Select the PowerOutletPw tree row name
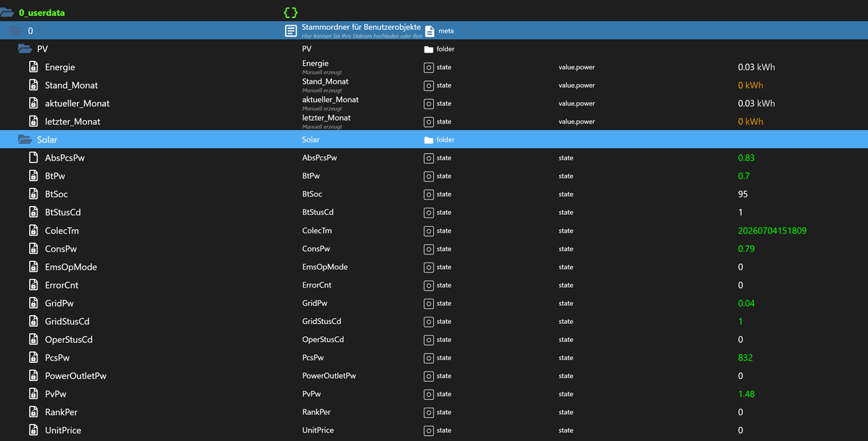Viewport: 868px width, 441px height. click(76, 376)
